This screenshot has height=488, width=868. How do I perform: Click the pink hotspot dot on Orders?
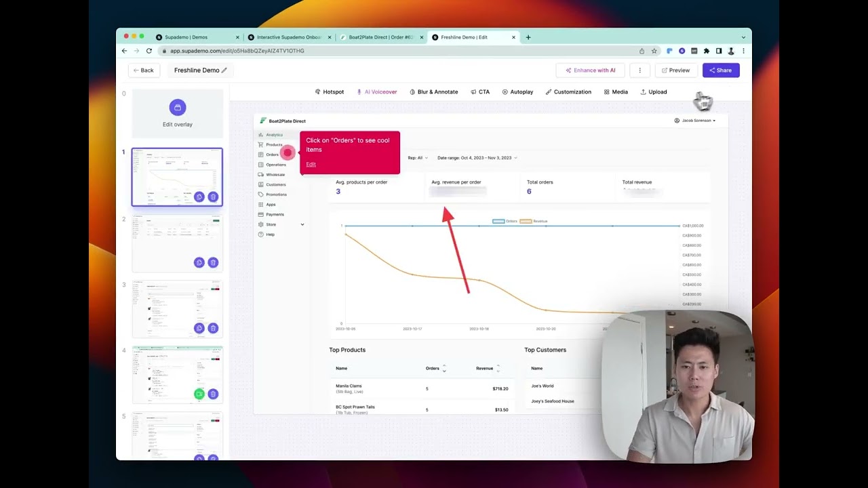[x=288, y=153]
